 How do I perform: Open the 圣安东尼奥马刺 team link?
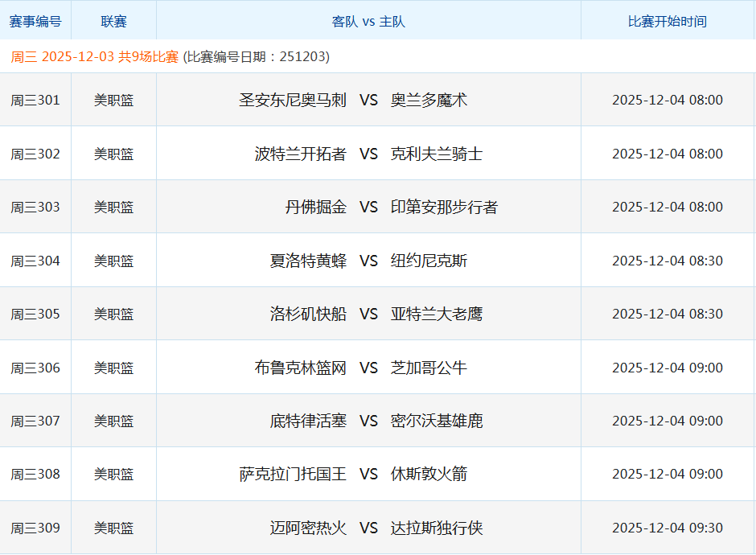(293, 100)
